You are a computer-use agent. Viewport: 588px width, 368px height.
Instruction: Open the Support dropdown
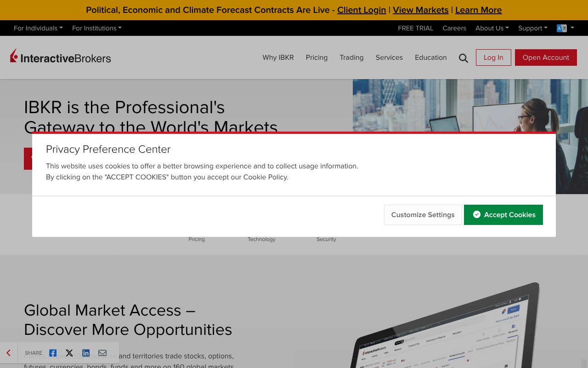pyautogui.click(x=532, y=28)
